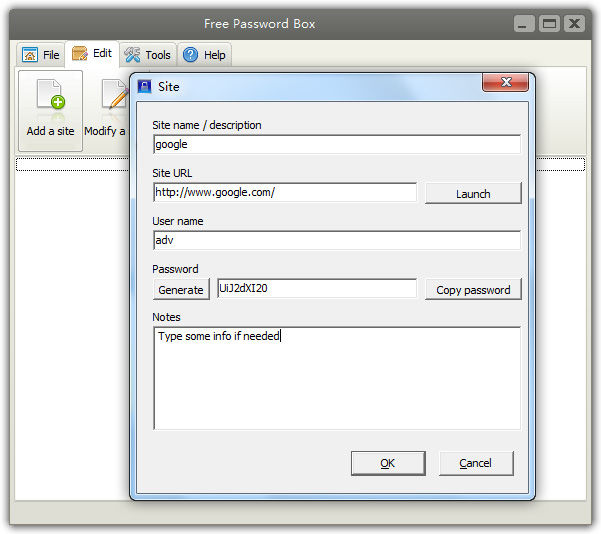Minimize the Free Password Box window

pyautogui.click(x=525, y=23)
